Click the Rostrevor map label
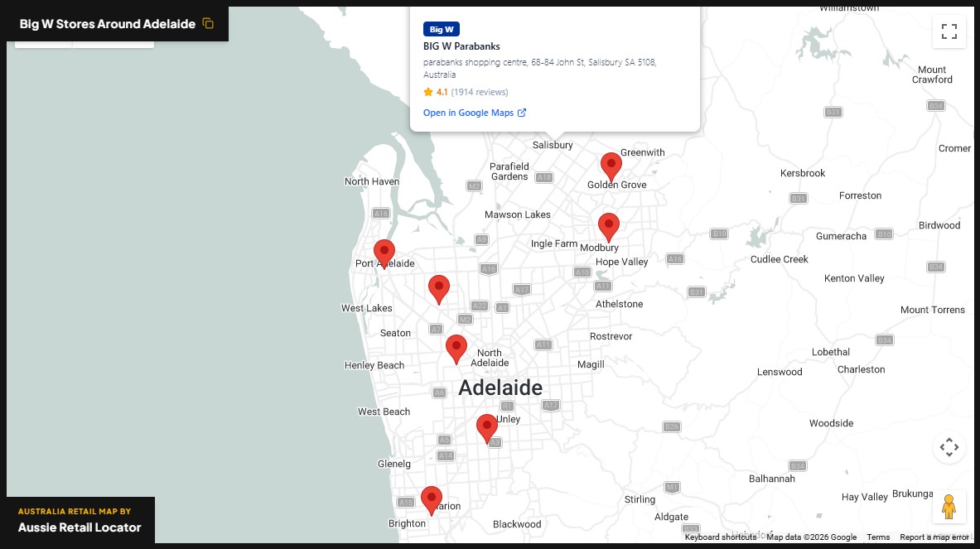Screen dimensions: 980x549 click(611, 336)
